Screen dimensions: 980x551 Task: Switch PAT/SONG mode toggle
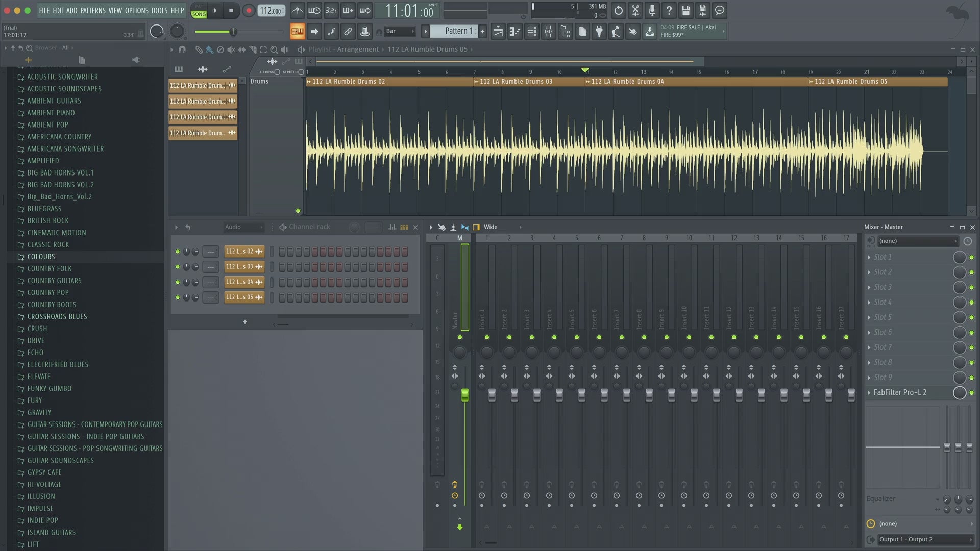point(199,11)
